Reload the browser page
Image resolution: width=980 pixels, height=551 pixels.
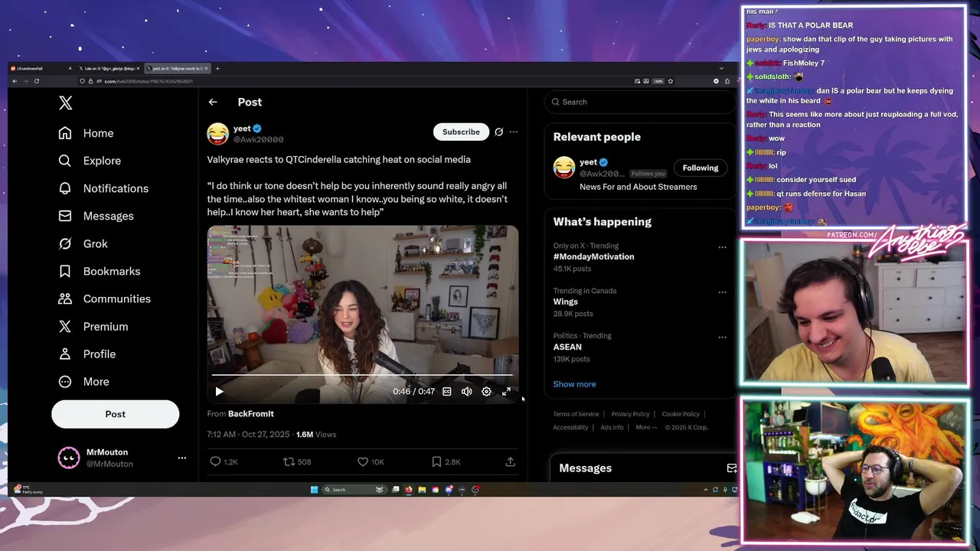[36, 81]
